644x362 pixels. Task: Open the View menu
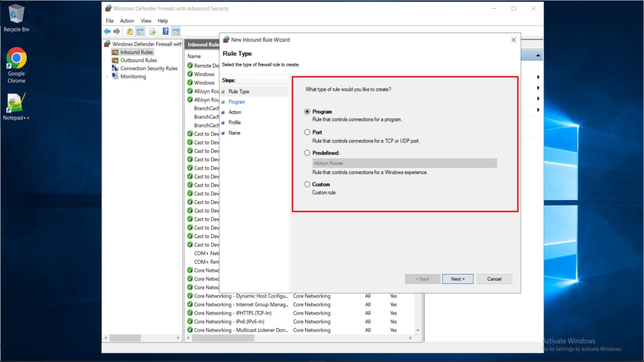point(146,21)
